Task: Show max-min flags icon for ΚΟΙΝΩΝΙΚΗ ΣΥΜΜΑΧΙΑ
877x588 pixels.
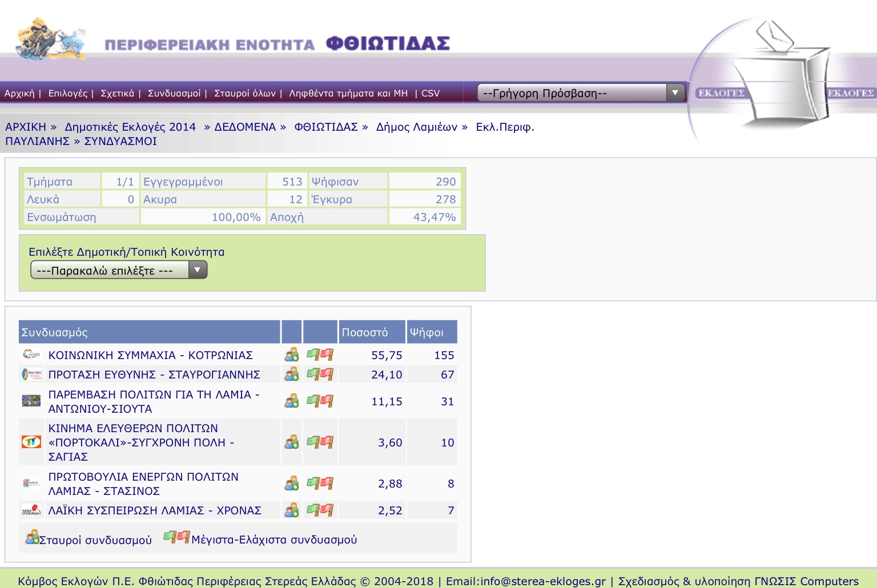Action: pos(320,355)
